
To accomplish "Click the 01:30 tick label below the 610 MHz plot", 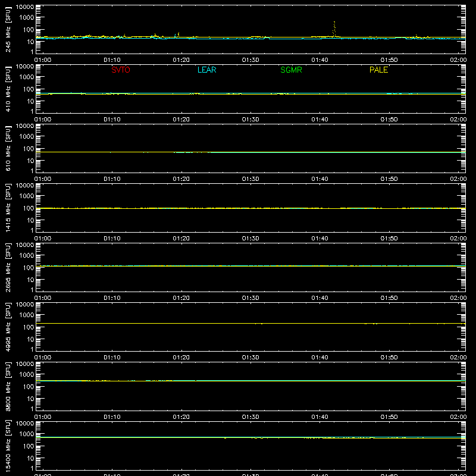I will pyautogui.click(x=250, y=179).
